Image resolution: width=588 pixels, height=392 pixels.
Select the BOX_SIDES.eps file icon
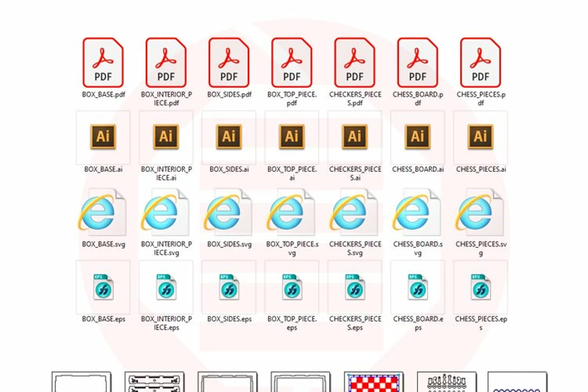(x=229, y=287)
